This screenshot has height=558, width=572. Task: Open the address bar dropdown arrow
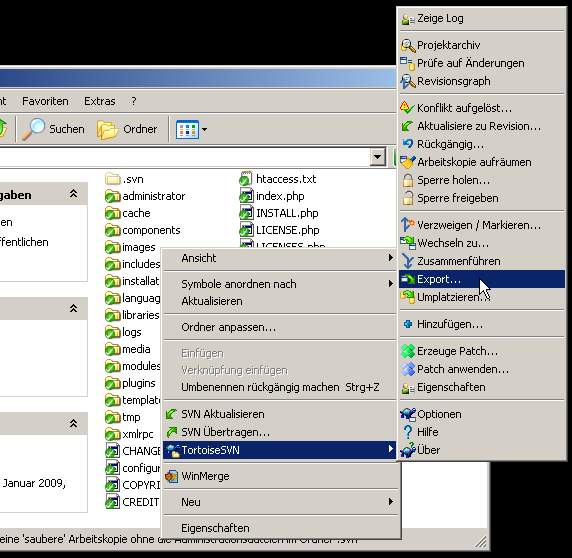(x=378, y=157)
